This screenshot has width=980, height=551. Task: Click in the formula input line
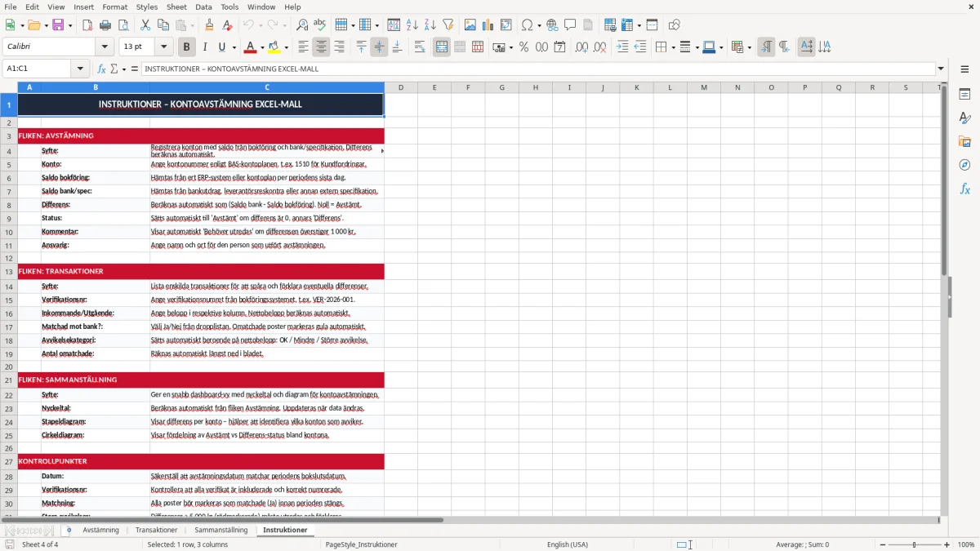pos(537,69)
